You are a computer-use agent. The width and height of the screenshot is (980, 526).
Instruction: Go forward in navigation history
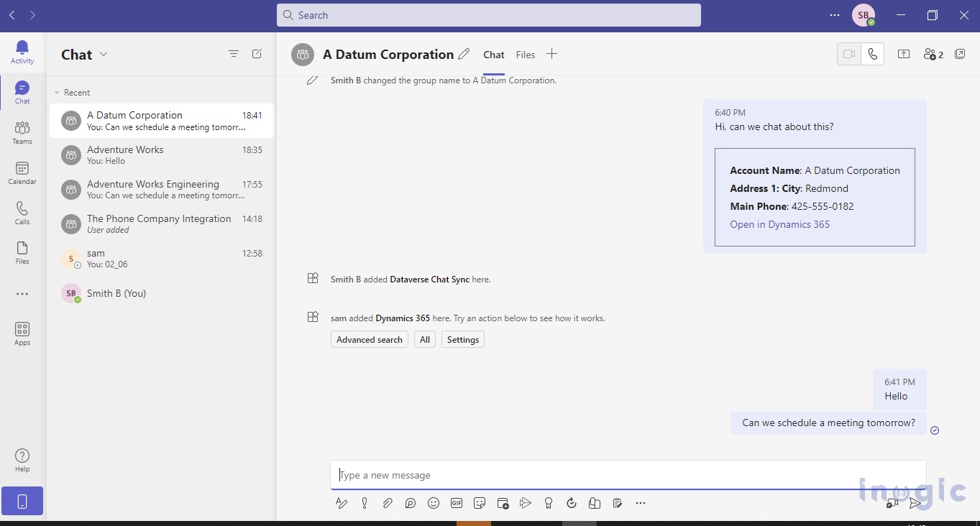tap(33, 15)
